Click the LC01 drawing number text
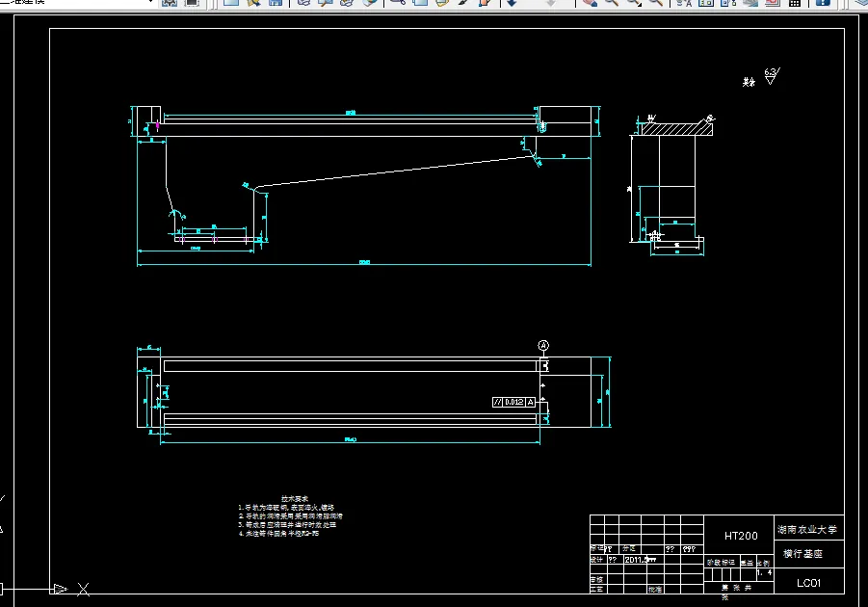 [808, 583]
